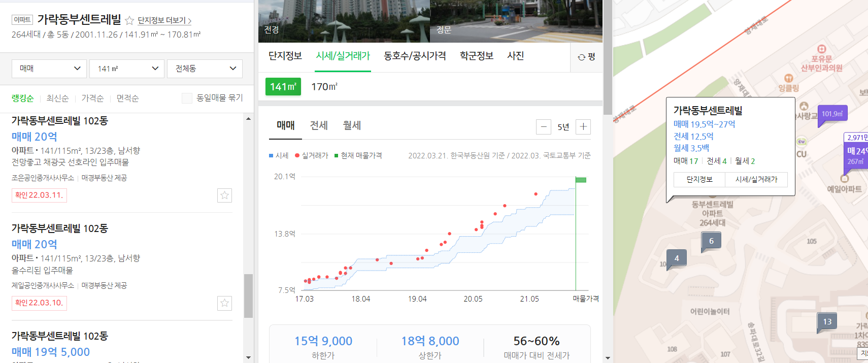Click listing list scrollbar down arrow
Viewport: 868px width, 363px height.
point(248,357)
